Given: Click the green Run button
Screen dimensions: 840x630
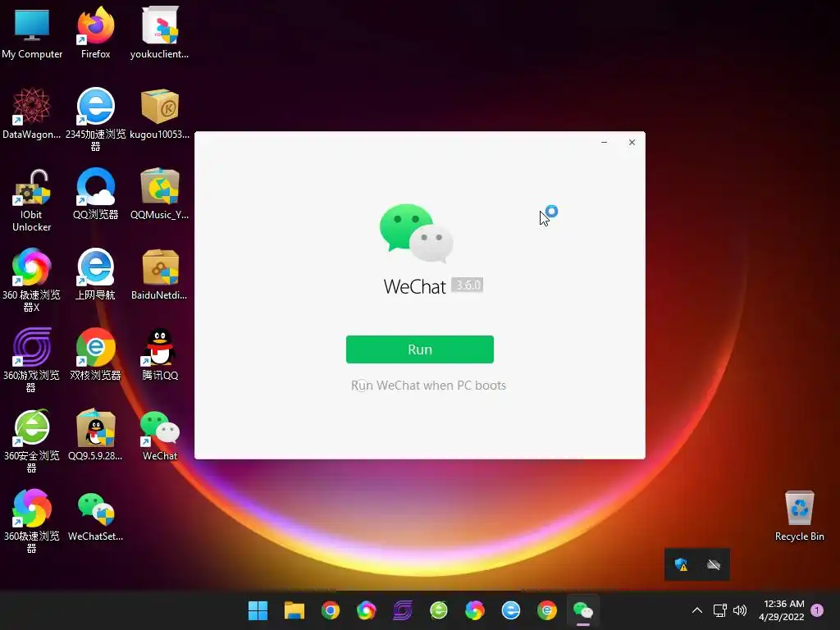Looking at the screenshot, I should coord(419,349).
